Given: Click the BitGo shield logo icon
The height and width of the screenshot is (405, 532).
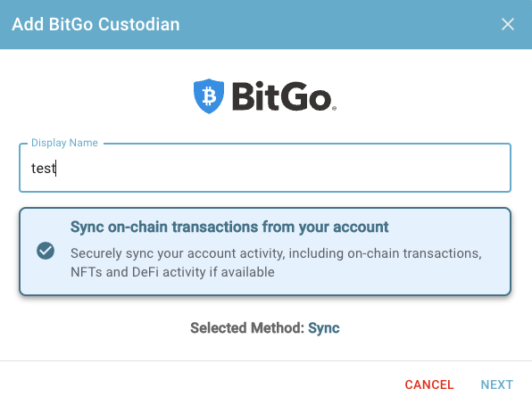Looking at the screenshot, I should pos(209,96).
